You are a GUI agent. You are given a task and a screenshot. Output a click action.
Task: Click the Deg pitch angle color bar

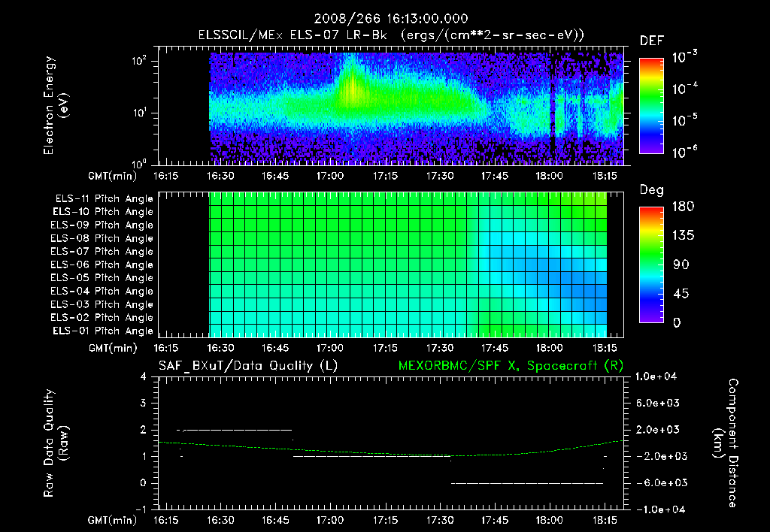[x=651, y=265]
